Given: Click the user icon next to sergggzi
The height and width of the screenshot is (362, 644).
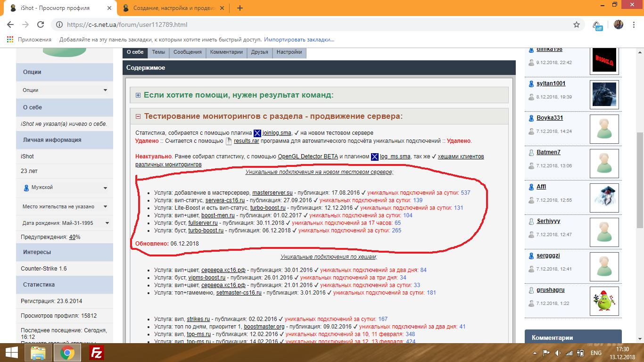Looking at the screenshot, I should (531, 256).
